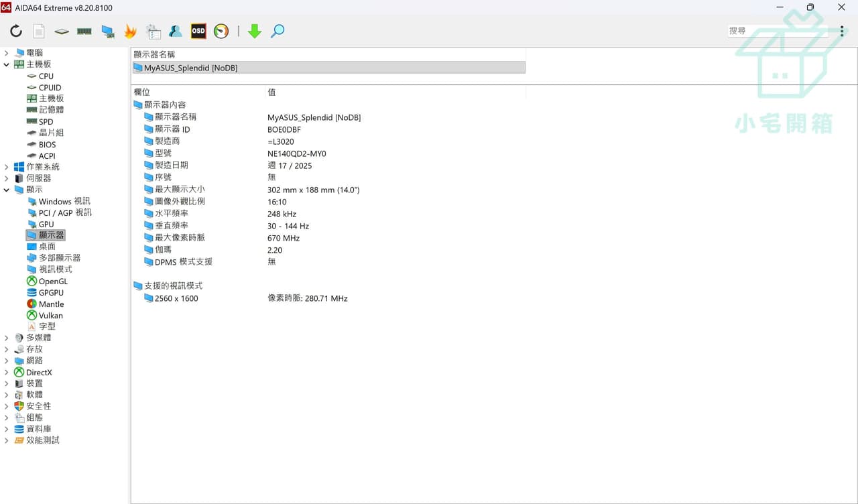Open the 多部顯示器 page
858x504 pixels.
pos(60,258)
